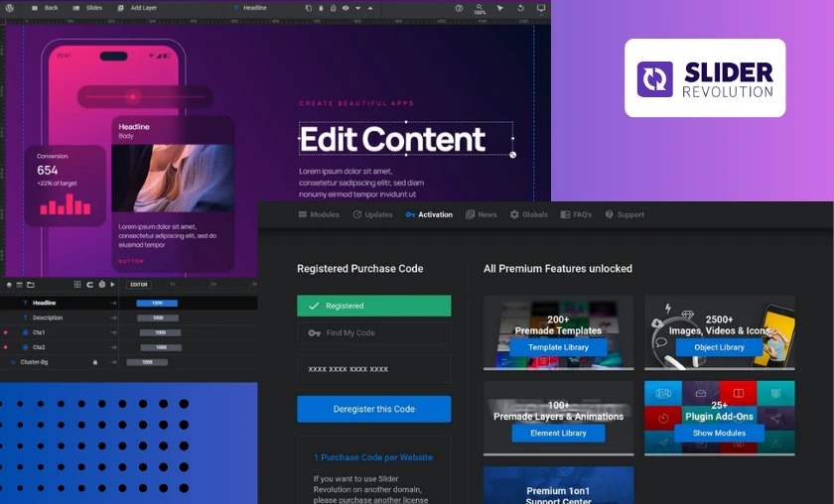Select the Cluster-Bg layer row
834x504 pixels.
(x=129, y=362)
